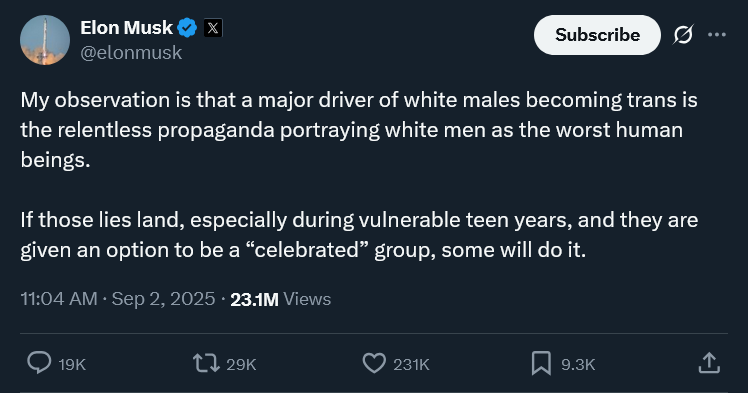Click the 19K replies count
The width and height of the screenshot is (748, 393).
[72, 364]
